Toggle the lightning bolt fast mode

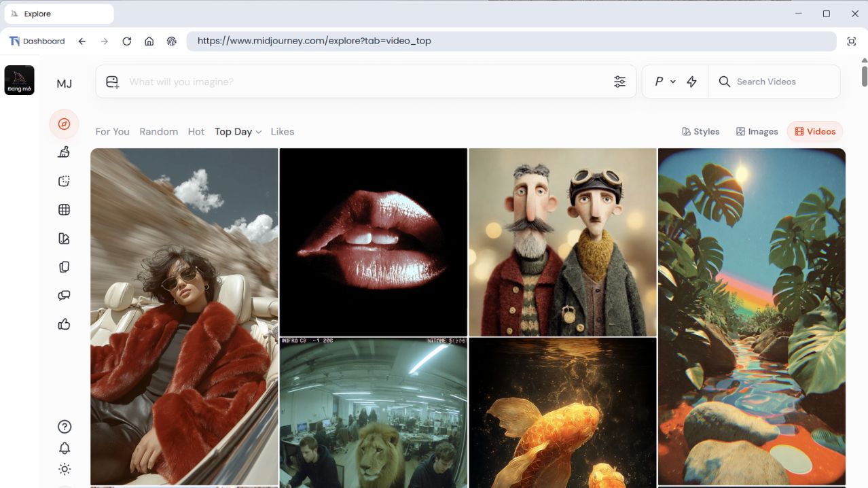coord(691,82)
